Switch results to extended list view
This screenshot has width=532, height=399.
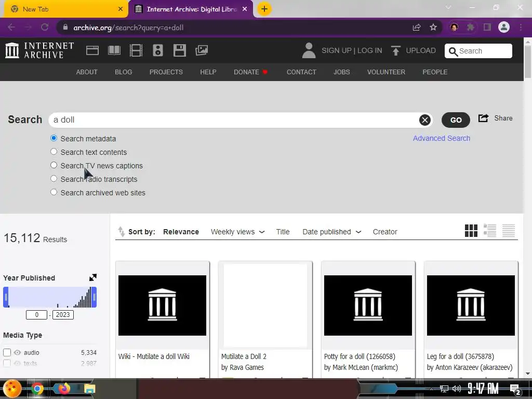point(489,231)
